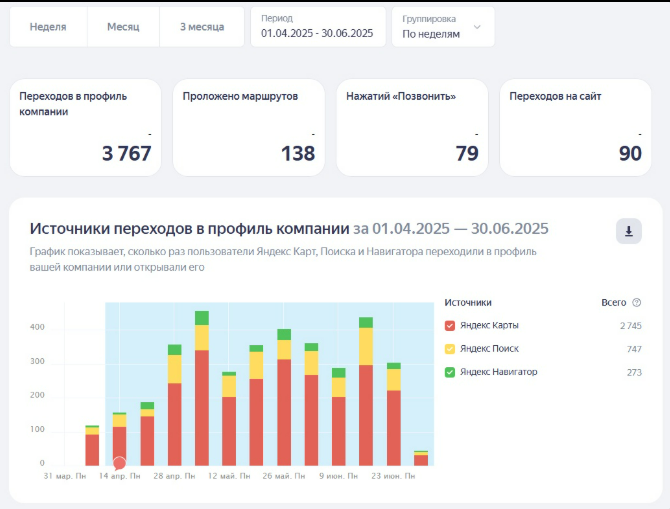This screenshot has height=509, width=670.
Task: Click the Источники legend heading
Action: tap(468, 303)
